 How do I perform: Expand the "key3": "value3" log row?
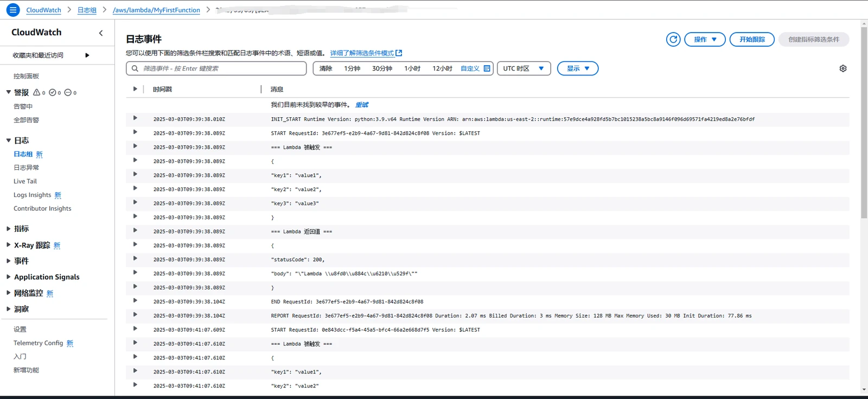135,202
